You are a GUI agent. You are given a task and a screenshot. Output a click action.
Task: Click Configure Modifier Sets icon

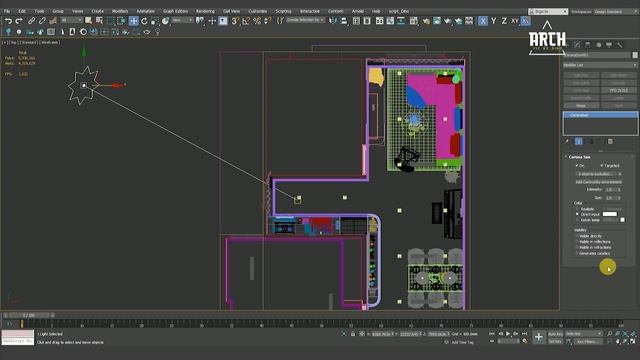(x=610, y=142)
